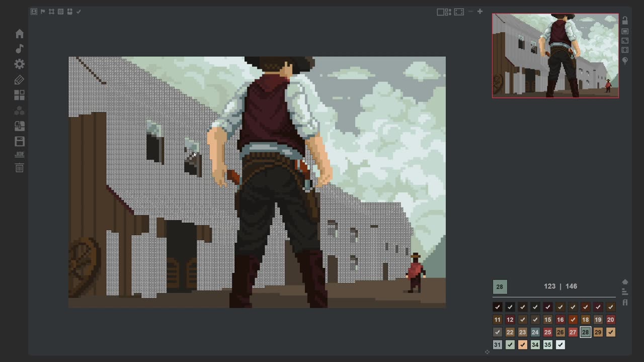Select color swatch 11
Screen dimensions: 644x362
point(497,319)
